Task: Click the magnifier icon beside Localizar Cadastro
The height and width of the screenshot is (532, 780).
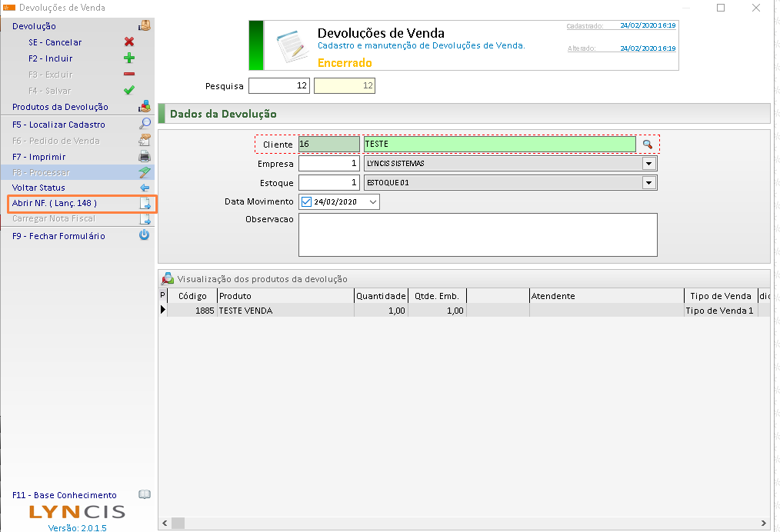Action: click(x=144, y=125)
